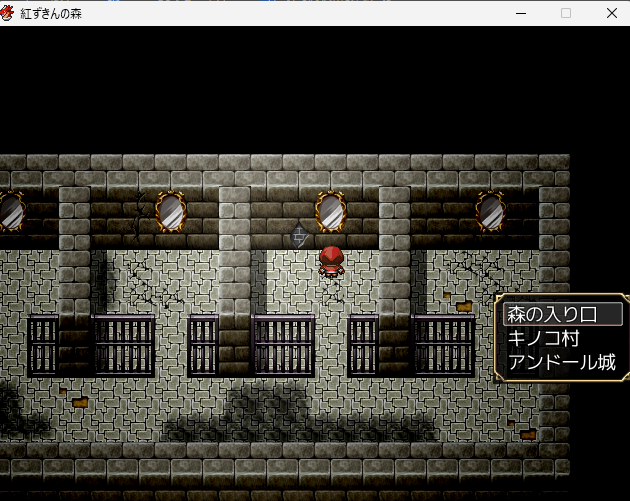Click the rightmost gold-framed wall mirror
The width and height of the screenshot is (630, 501).
coord(490,211)
